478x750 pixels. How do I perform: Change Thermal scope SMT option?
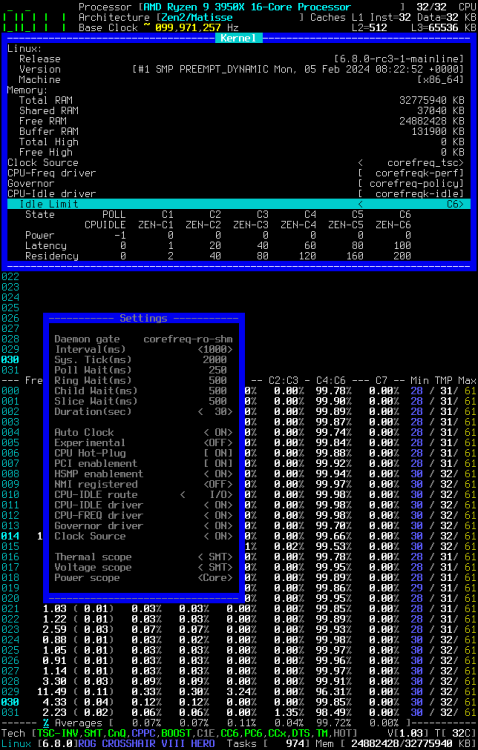coord(215,557)
